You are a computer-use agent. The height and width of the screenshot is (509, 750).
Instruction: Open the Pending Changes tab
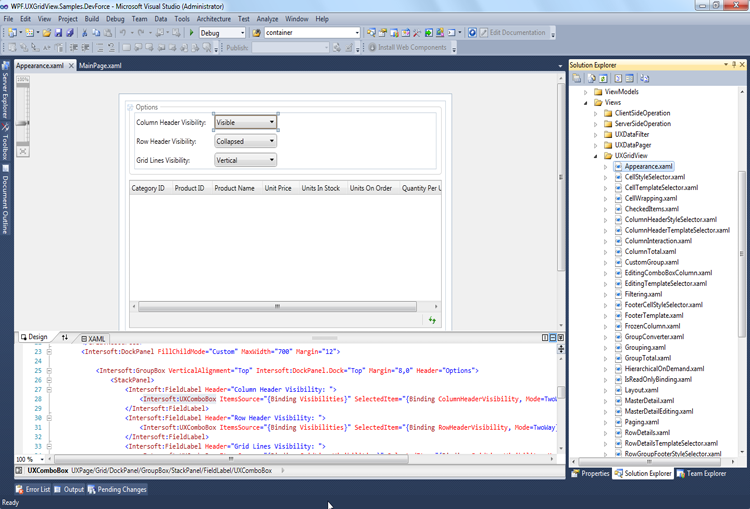coord(117,489)
